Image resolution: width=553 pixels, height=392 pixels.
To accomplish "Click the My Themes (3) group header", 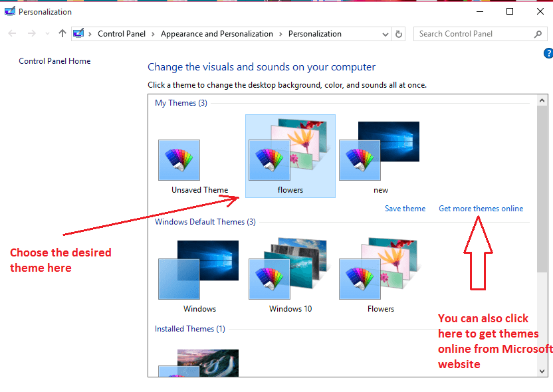I will [x=181, y=103].
